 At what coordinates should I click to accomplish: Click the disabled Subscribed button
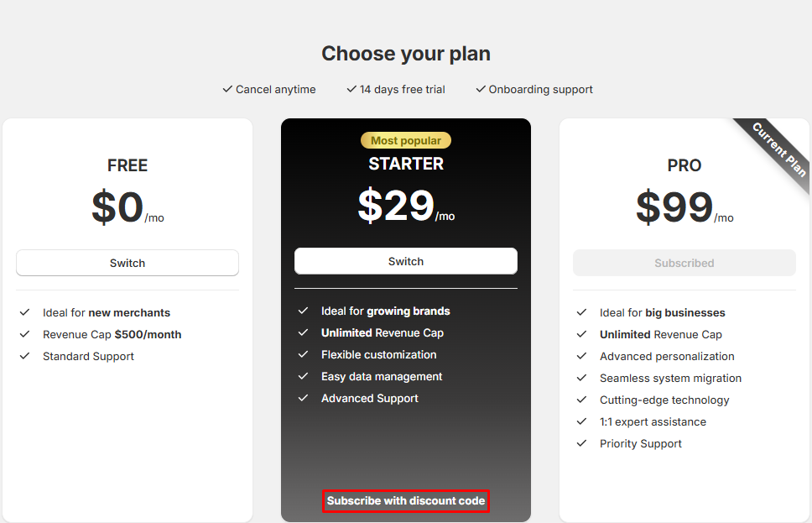pos(684,263)
